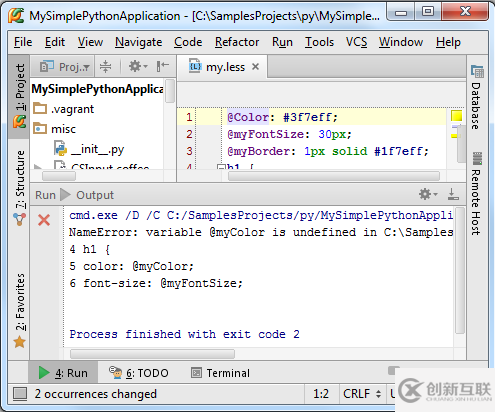Image resolution: width=495 pixels, height=412 pixels.
Task: Click on @myBorder in line 3
Action: [258, 151]
